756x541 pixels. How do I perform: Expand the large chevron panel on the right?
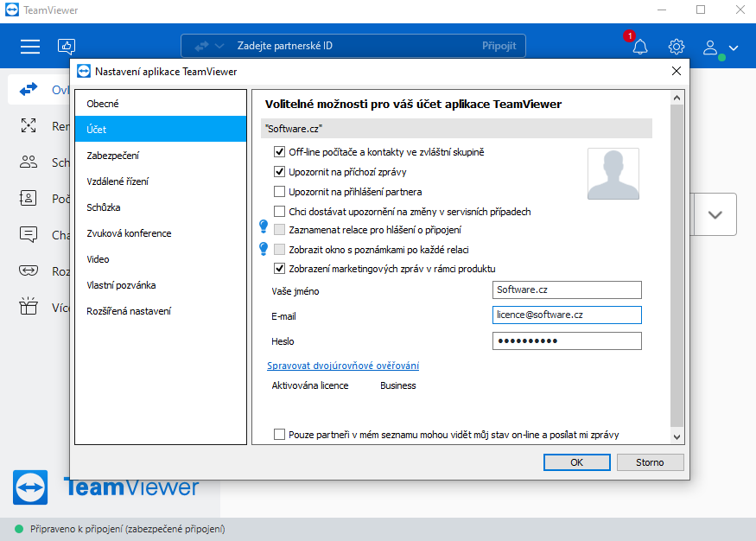pyautogui.click(x=715, y=213)
